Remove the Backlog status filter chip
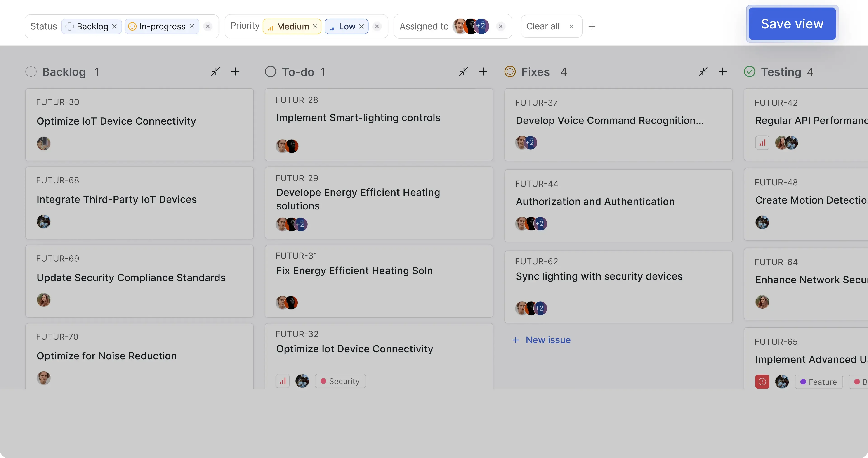 pyautogui.click(x=114, y=26)
